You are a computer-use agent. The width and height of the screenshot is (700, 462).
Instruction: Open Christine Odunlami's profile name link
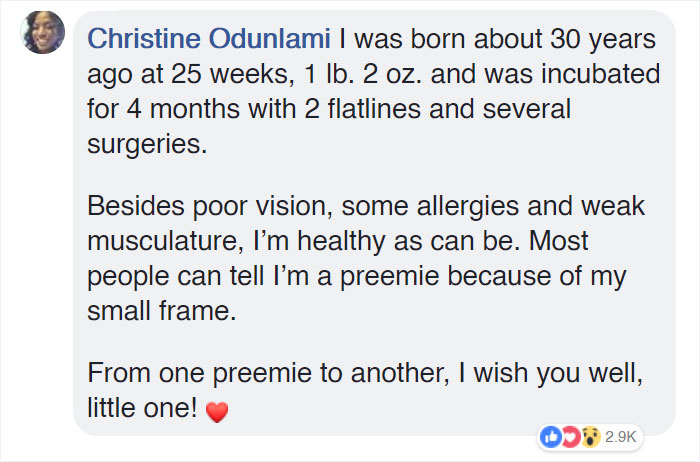(210, 40)
